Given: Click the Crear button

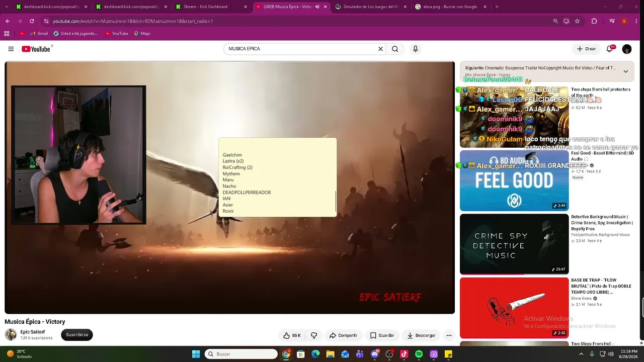Looking at the screenshot, I should [586, 49].
